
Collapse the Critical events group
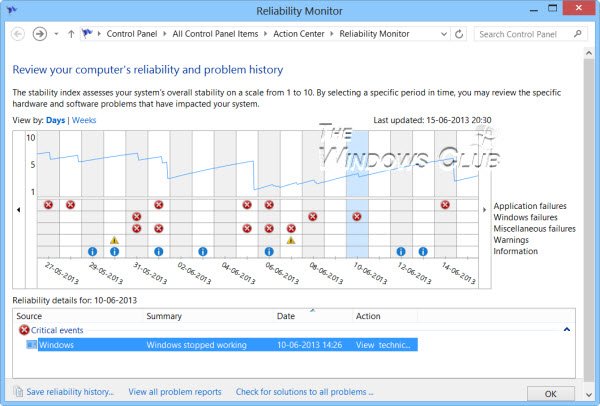[567, 329]
